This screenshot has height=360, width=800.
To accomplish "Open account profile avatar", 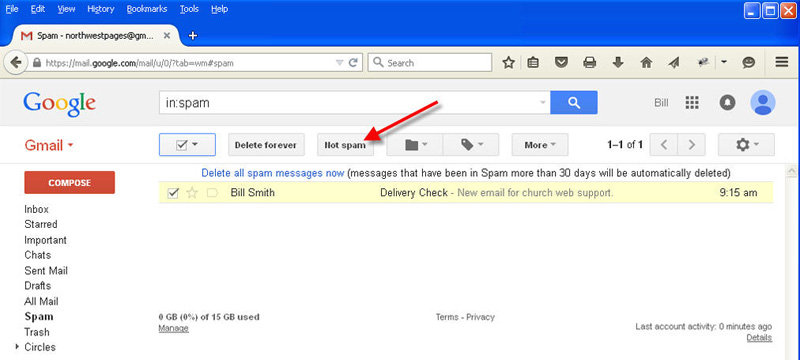I will (x=763, y=102).
